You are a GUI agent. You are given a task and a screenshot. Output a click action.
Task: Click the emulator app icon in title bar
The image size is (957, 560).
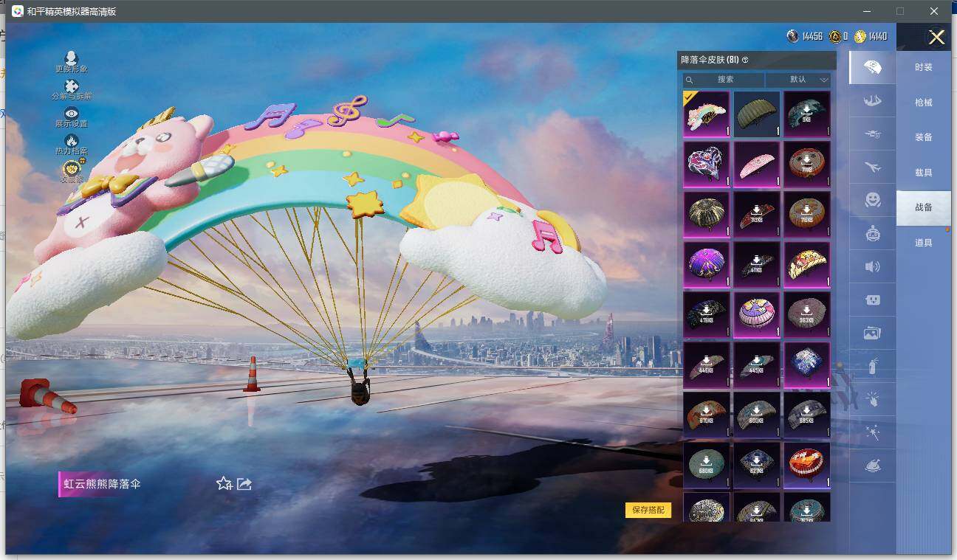[x=17, y=11]
